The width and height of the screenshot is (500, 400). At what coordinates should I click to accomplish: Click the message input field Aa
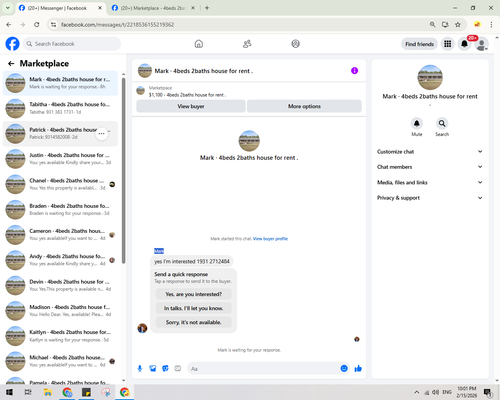(263, 369)
